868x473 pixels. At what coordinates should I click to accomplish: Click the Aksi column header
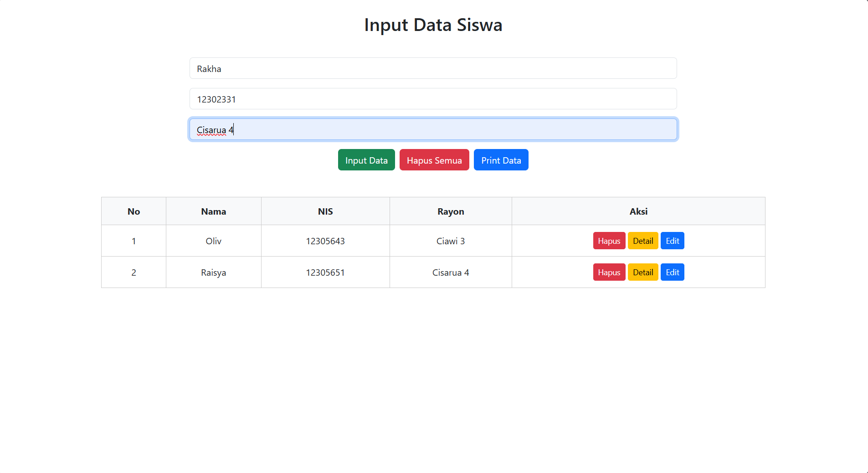pos(638,211)
